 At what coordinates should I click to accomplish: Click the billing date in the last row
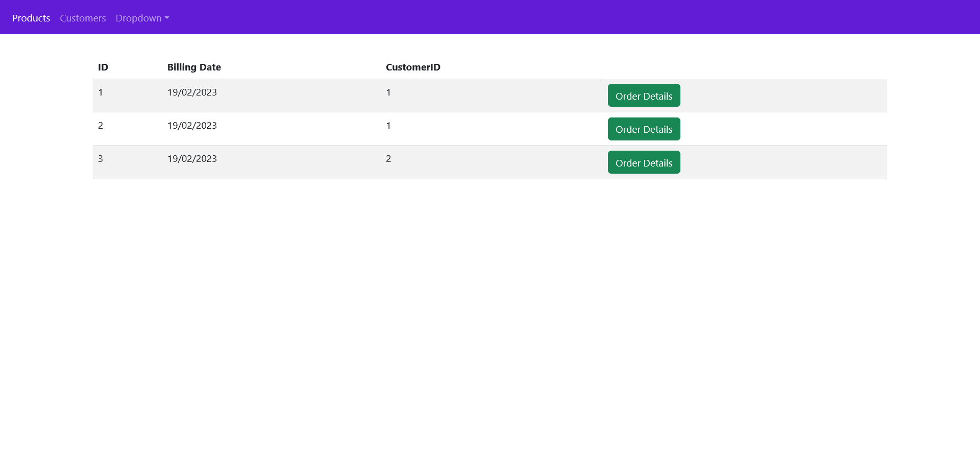click(x=192, y=159)
